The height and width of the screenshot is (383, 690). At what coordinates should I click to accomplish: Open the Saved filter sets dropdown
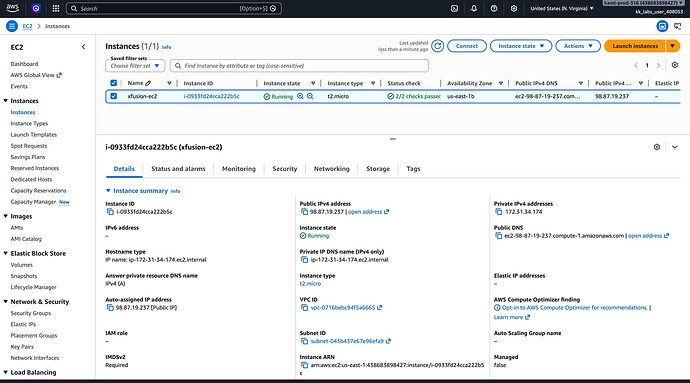click(x=135, y=66)
